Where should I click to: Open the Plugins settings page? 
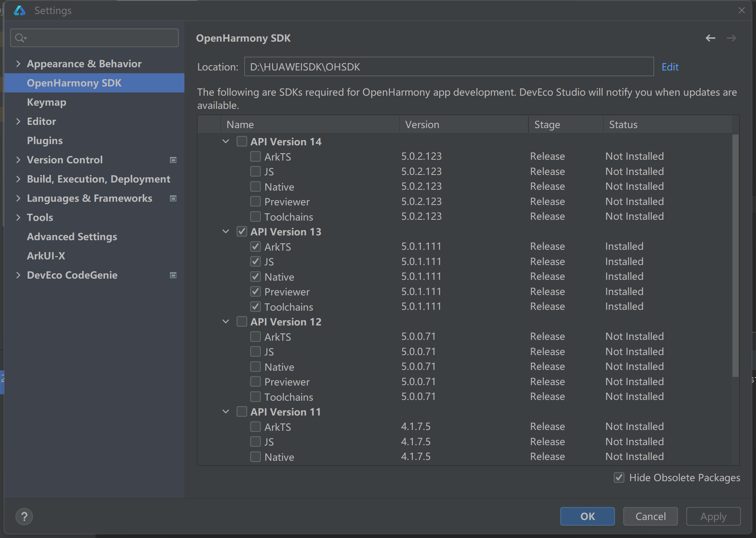tap(45, 141)
